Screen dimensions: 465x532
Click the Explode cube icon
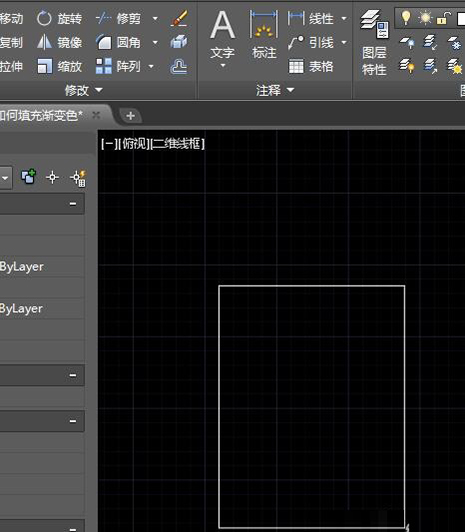(x=179, y=42)
